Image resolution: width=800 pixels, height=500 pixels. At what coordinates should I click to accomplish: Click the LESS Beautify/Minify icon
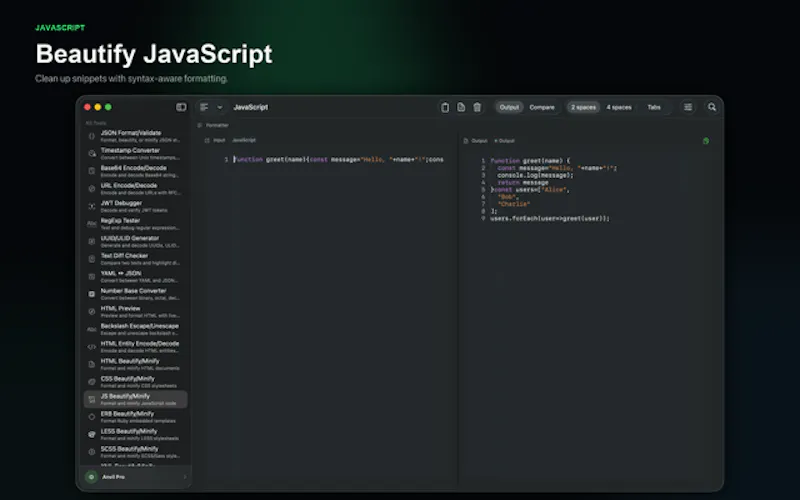[92, 435]
